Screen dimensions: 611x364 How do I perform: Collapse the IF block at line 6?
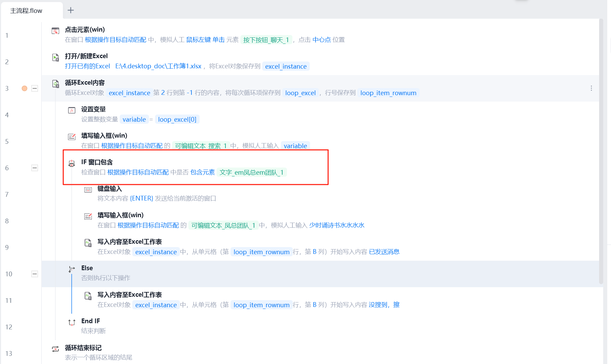(x=35, y=168)
